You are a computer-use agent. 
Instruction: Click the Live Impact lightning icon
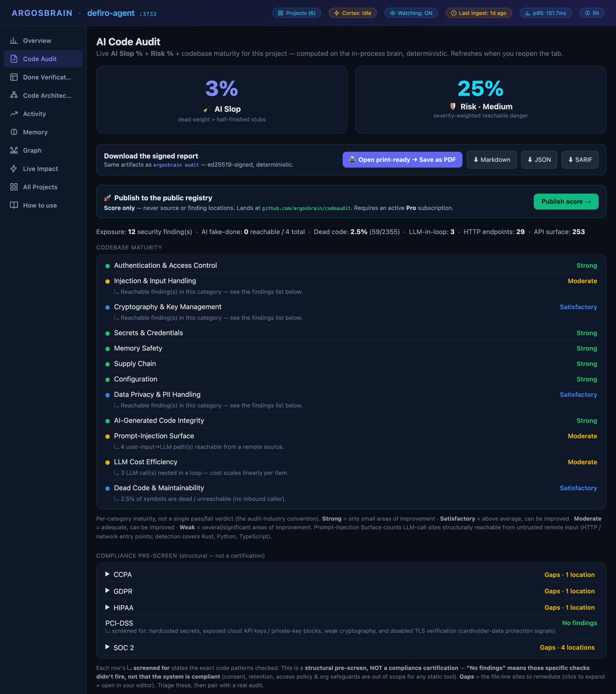[x=14, y=169]
